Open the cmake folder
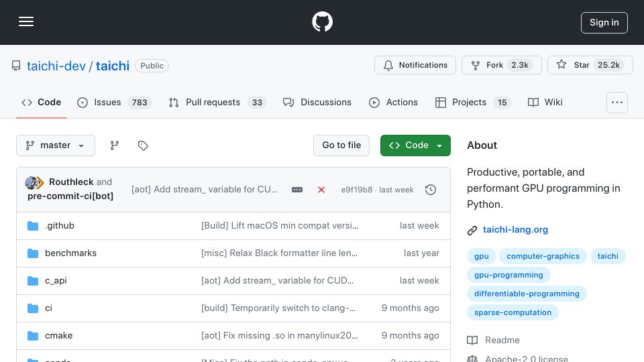This screenshot has height=362, width=644. tap(59, 335)
